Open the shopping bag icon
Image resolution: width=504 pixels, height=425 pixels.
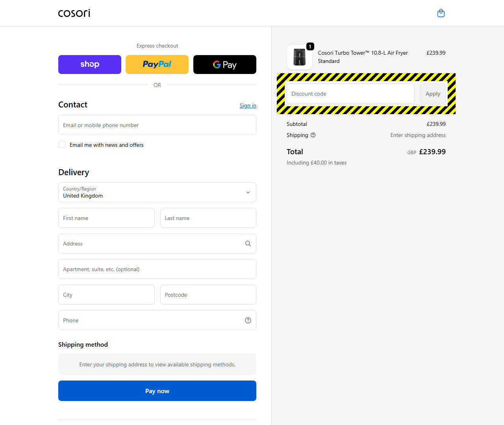click(x=441, y=13)
